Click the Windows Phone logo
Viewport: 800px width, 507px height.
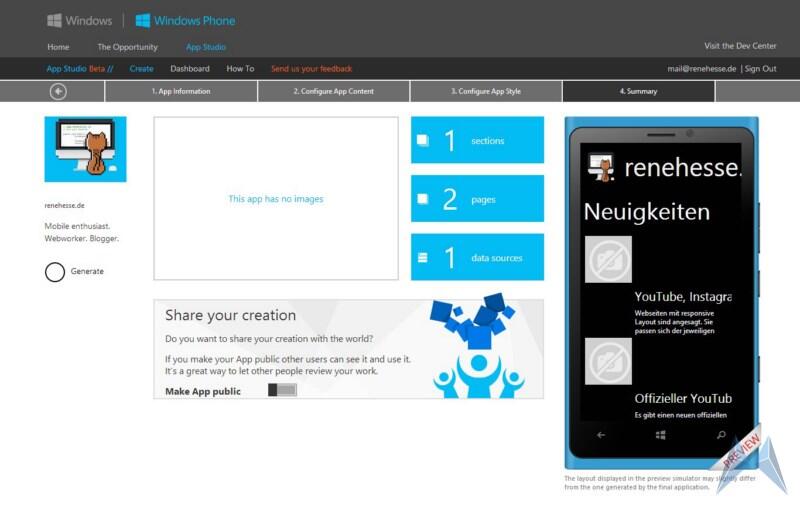pos(143,20)
